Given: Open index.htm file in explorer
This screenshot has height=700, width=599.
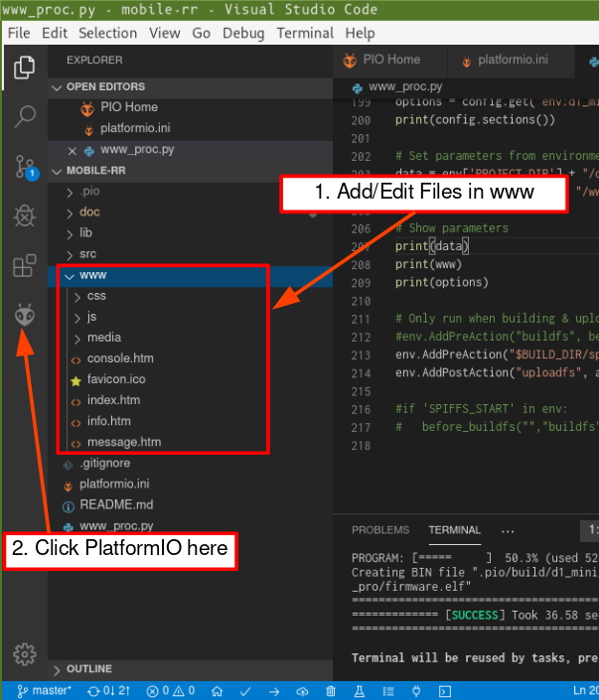Looking at the screenshot, I should [190, 400].
